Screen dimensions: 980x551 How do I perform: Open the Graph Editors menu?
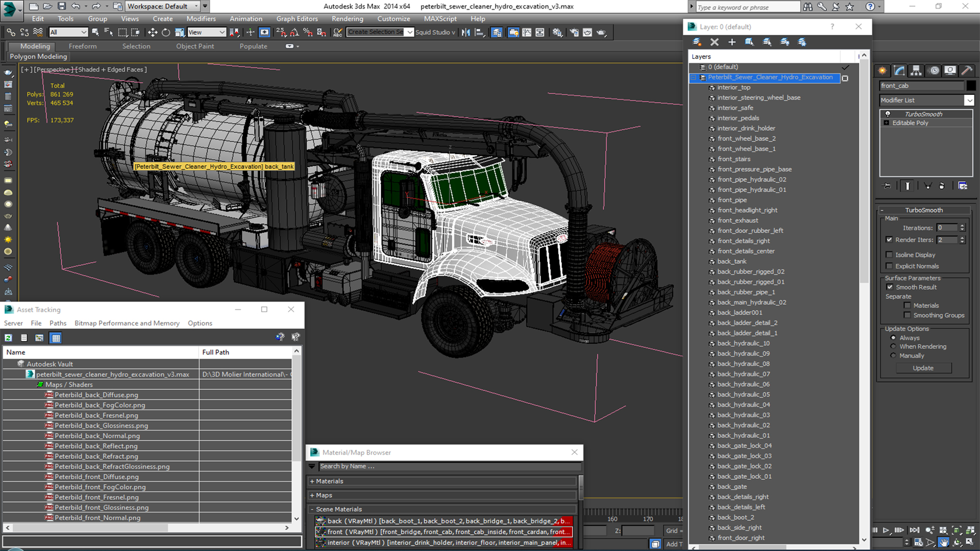297,19
